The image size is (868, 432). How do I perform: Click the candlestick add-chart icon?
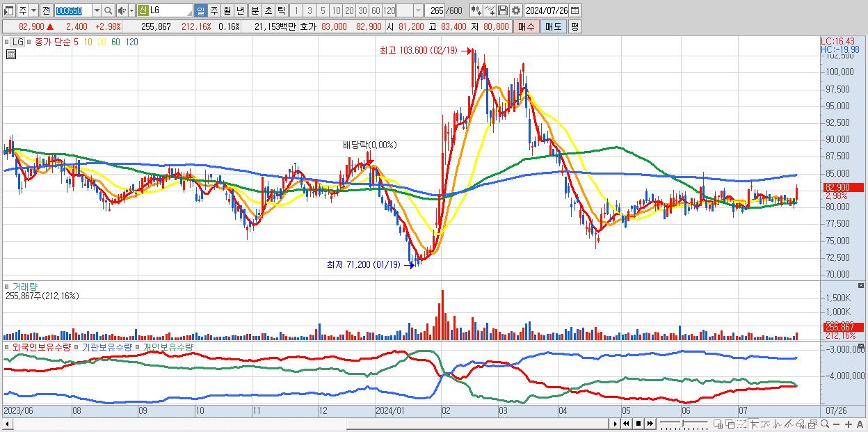coord(476,10)
